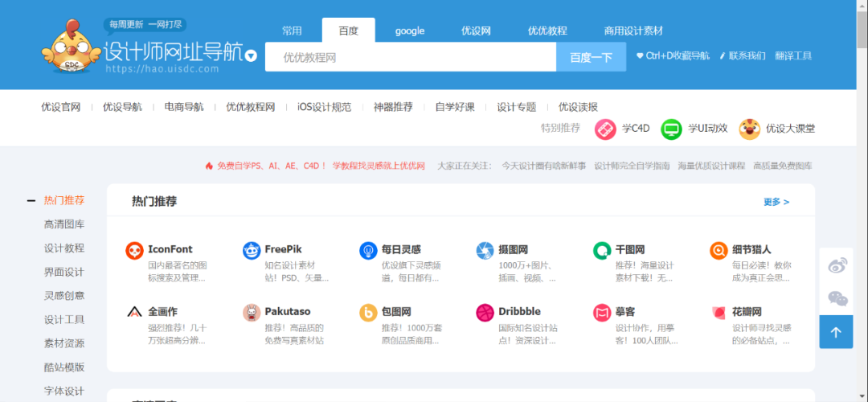Click the Pakutaso rabbit icon
This screenshot has width=868, height=402.
click(x=252, y=312)
